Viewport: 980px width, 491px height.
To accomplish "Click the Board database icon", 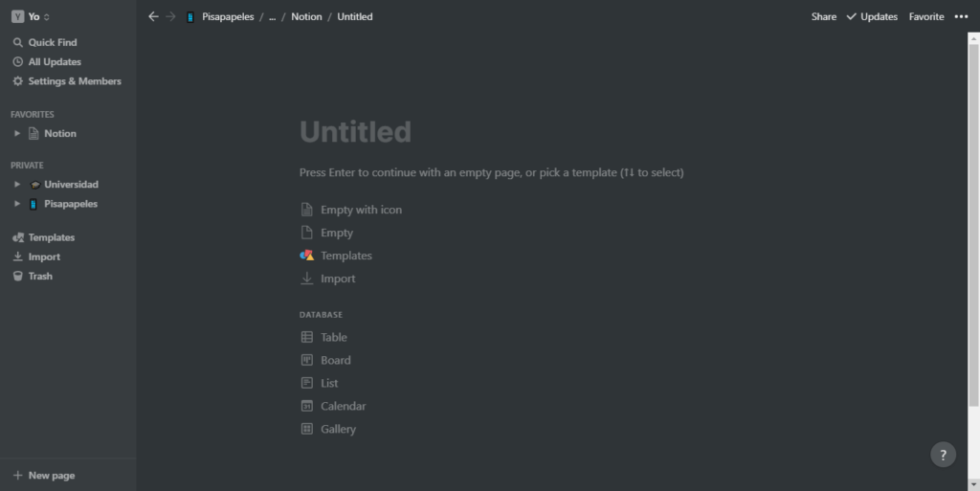I will [x=307, y=360].
